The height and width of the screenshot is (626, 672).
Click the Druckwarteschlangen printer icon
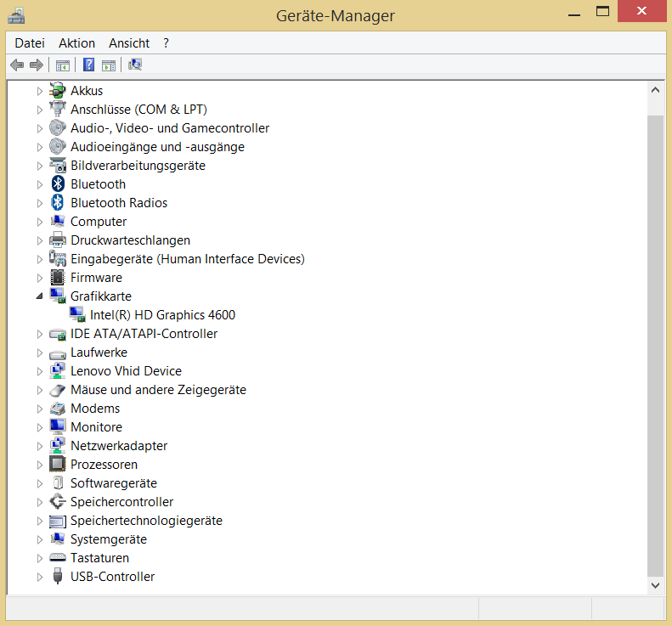[58, 240]
